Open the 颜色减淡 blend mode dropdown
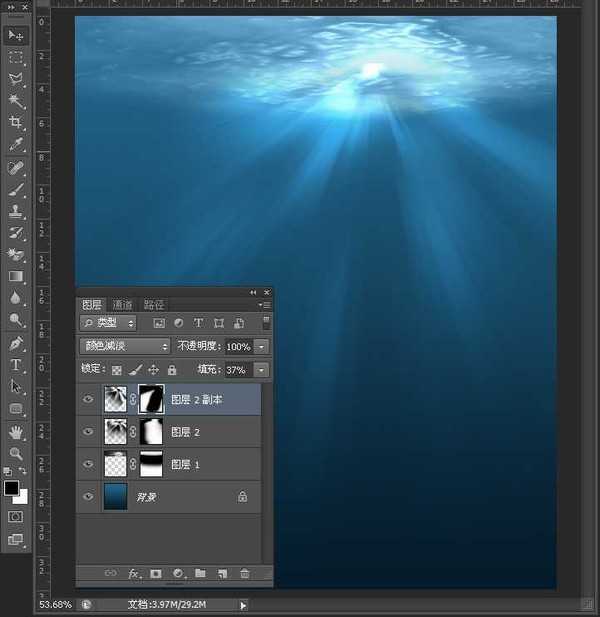 [x=125, y=346]
